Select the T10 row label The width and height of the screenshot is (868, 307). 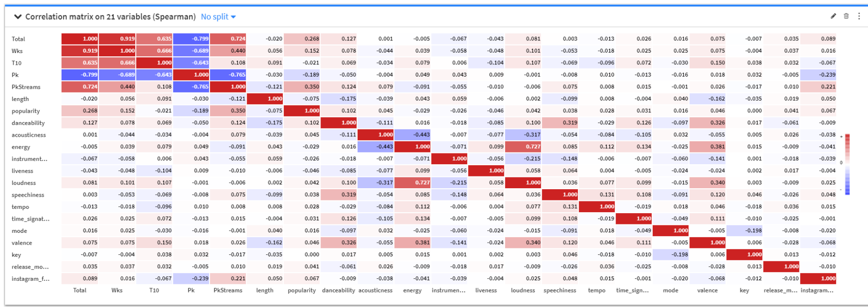(16, 63)
